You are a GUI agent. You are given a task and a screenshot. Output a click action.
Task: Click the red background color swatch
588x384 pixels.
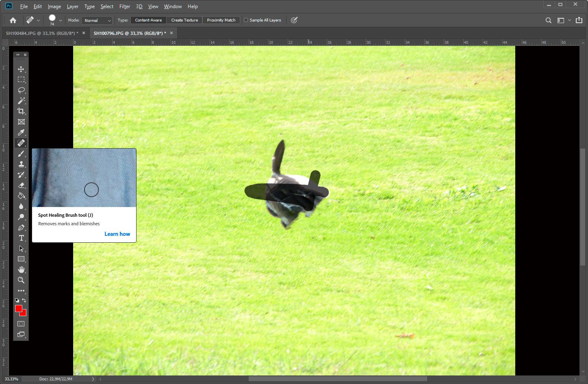[24, 314]
